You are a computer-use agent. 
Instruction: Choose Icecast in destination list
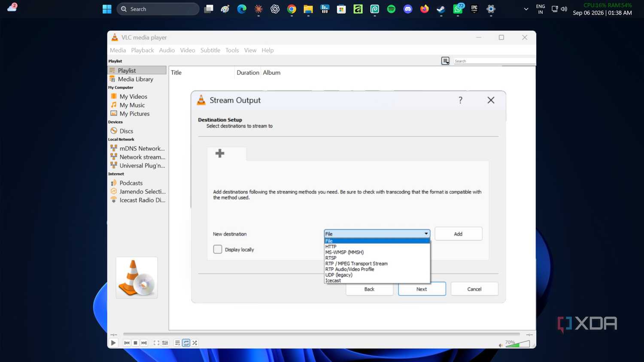[377, 280]
